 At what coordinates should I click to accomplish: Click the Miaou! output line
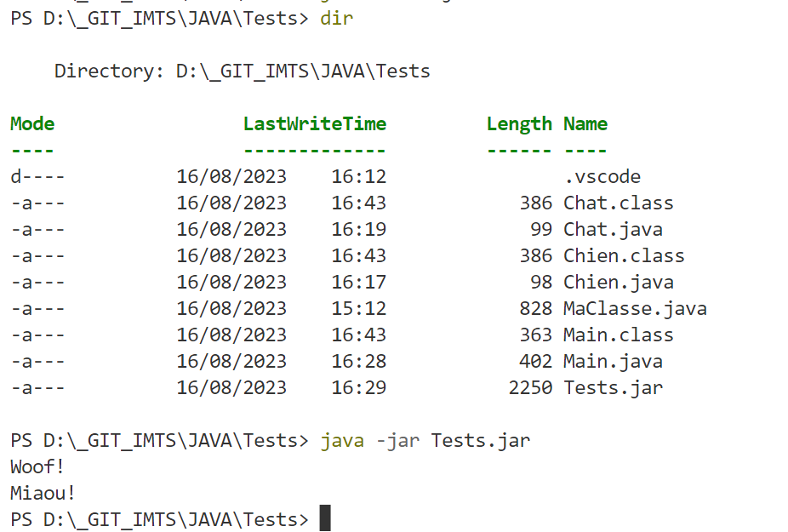(43, 494)
